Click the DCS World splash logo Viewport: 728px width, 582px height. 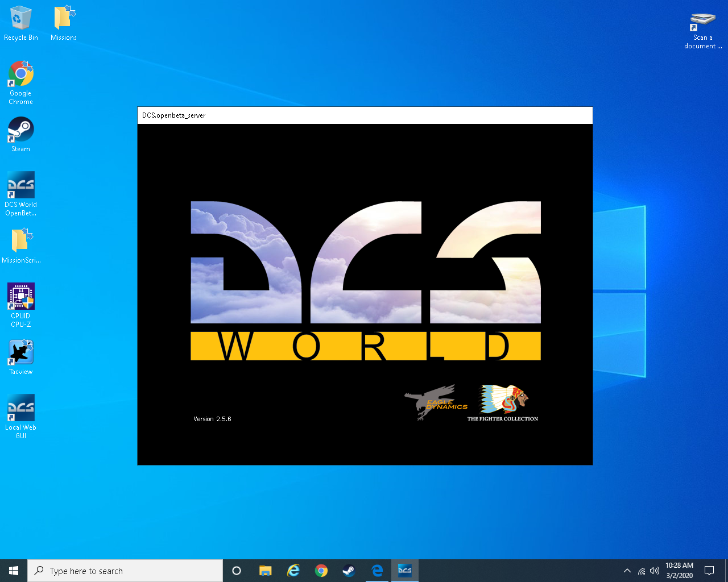click(366, 281)
